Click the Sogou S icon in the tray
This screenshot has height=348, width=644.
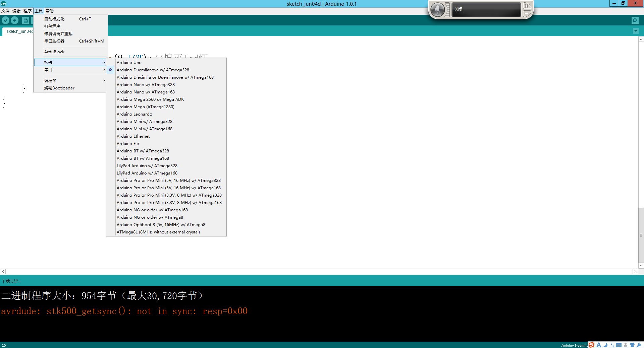coord(591,345)
